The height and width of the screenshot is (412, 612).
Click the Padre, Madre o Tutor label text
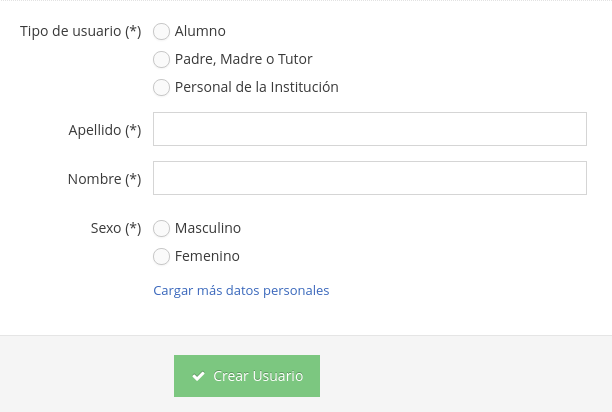pyautogui.click(x=244, y=59)
